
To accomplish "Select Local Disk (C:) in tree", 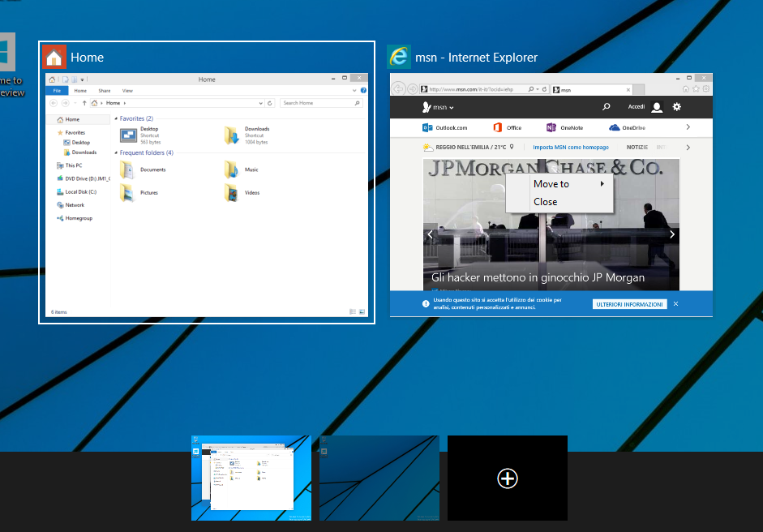I will 77,191.
